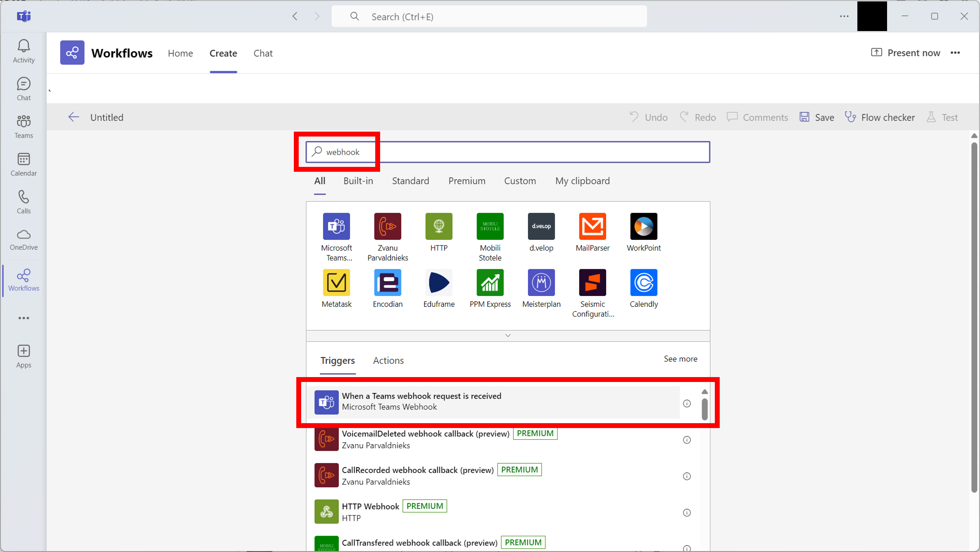Open Calls in the left sidebar
This screenshot has height=552, width=980.
[24, 202]
